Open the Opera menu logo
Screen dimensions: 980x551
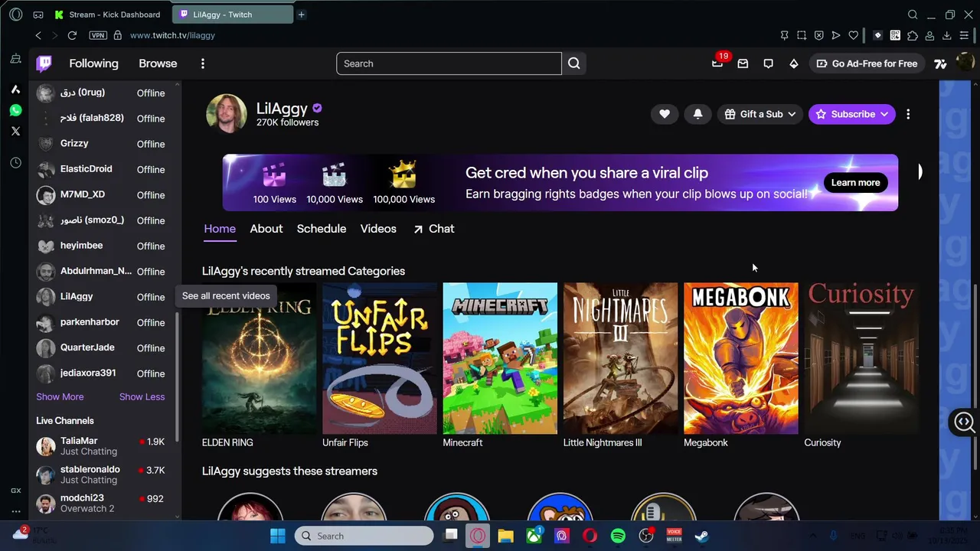pyautogui.click(x=15, y=15)
